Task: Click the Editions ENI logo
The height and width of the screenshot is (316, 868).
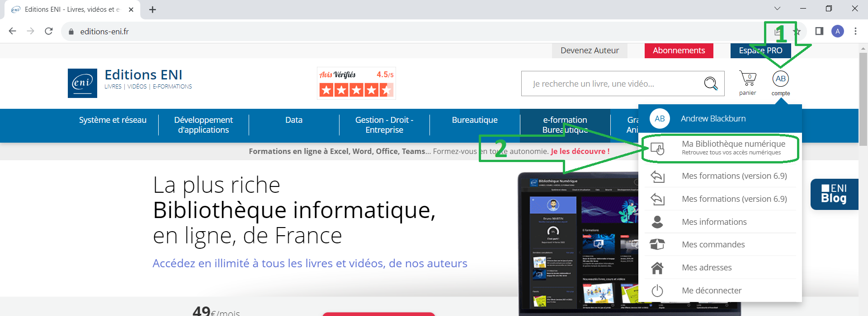Action: [82, 83]
